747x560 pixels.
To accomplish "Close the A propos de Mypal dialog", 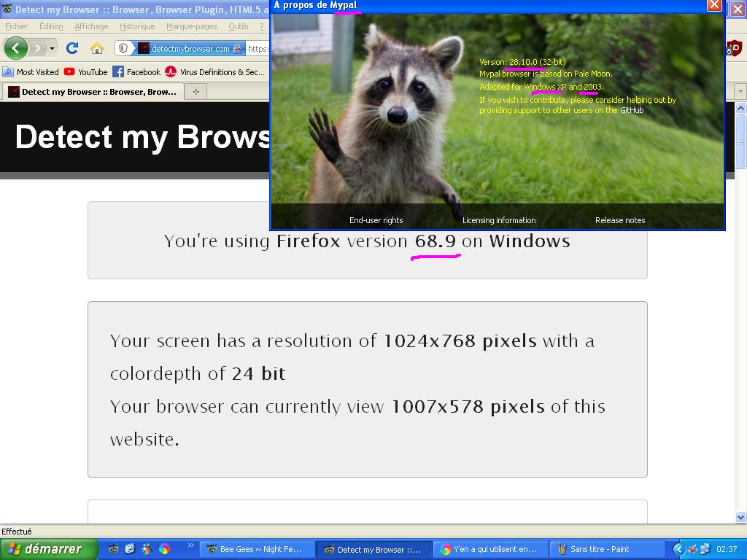I will click(x=714, y=5).
